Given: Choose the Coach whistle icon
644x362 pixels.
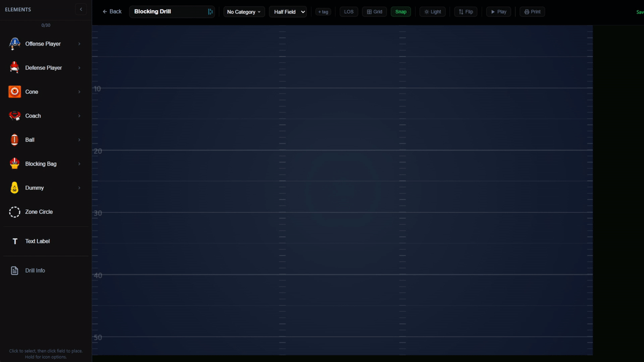Looking at the screenshot, I should click(14, 116).
